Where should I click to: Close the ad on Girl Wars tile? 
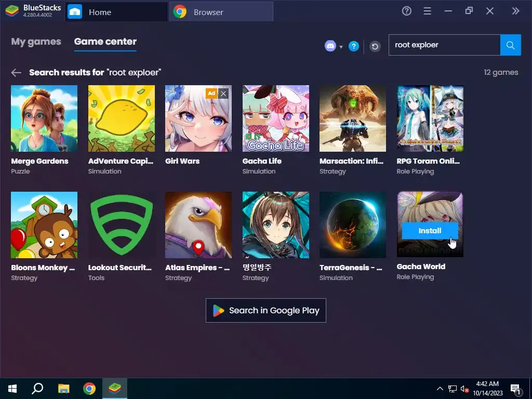click(223, 94)
